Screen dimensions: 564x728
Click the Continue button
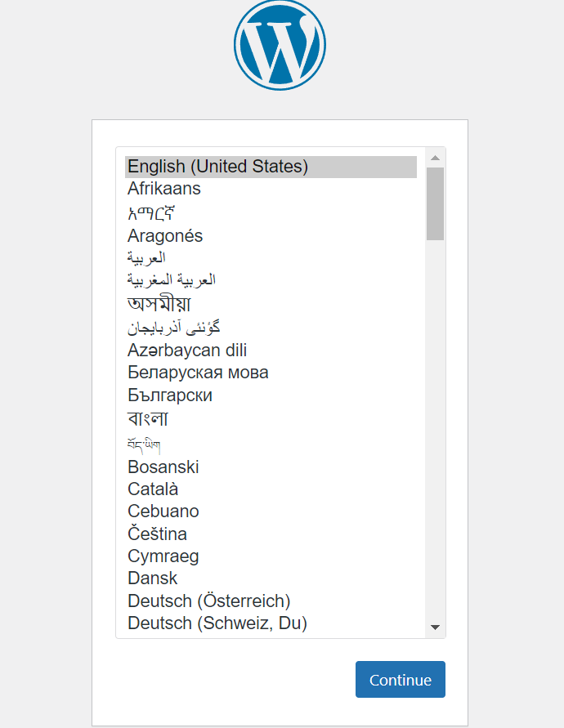point(401,679)
